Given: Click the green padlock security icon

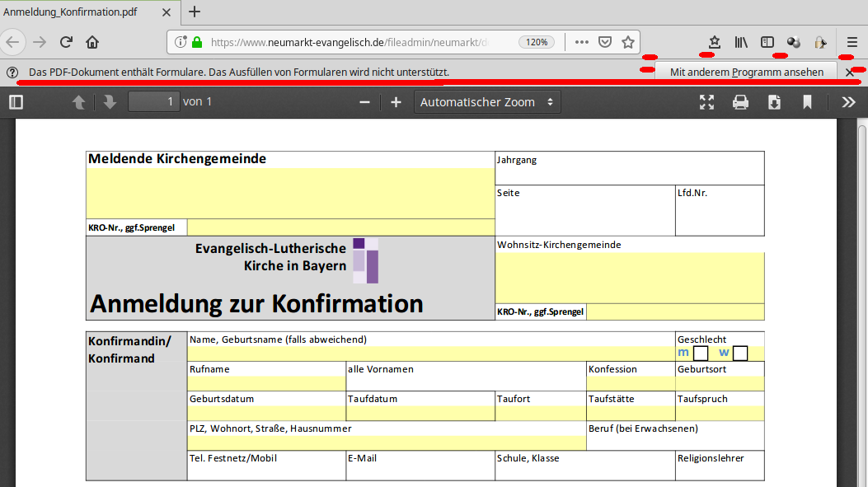Looking at the screenshot, I should pos(196,42).
